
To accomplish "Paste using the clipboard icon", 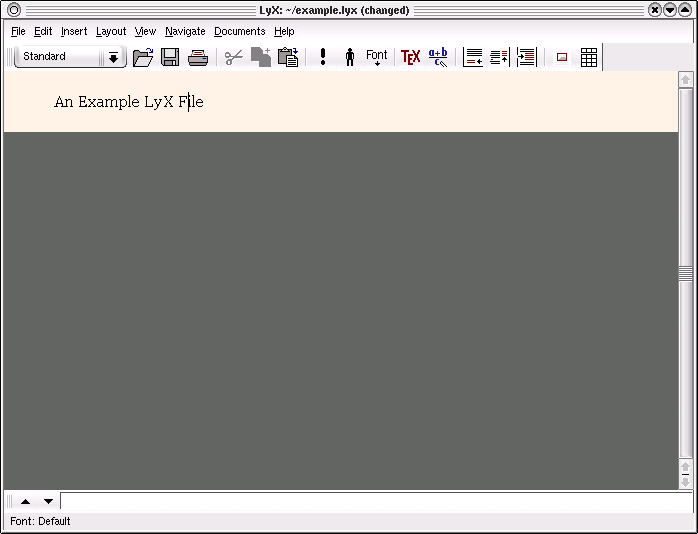I will tap(288, 57).
